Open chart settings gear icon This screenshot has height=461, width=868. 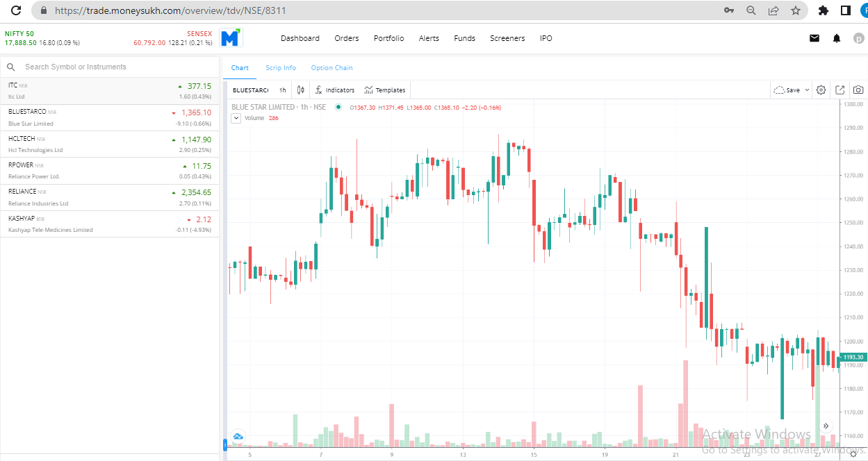821,90
